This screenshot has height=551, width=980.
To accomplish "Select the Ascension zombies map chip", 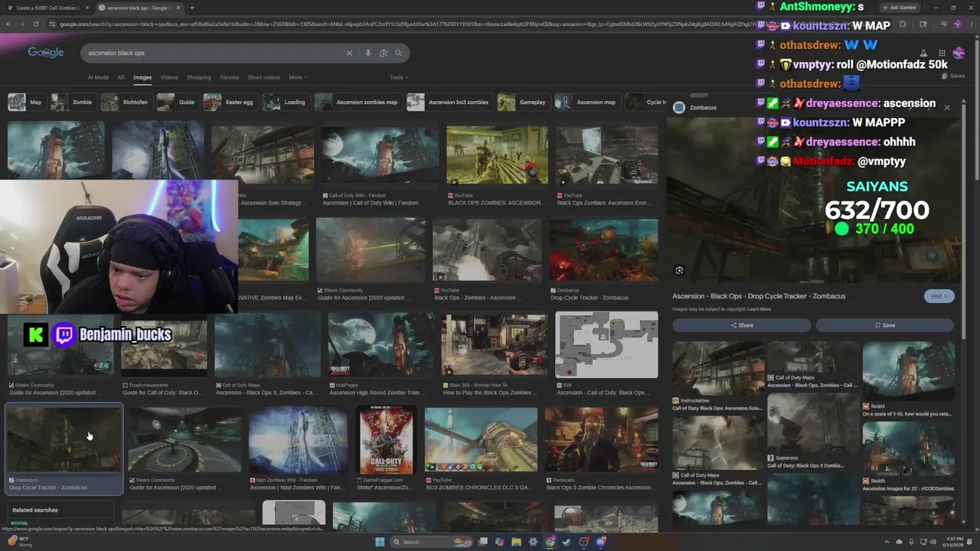I will [x=358, y=102].
